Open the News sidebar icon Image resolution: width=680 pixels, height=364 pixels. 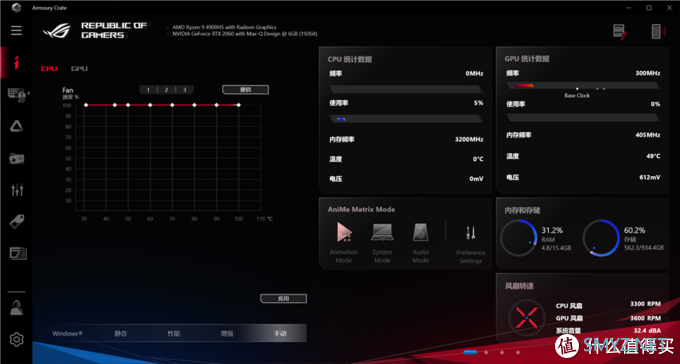point(18,253)
